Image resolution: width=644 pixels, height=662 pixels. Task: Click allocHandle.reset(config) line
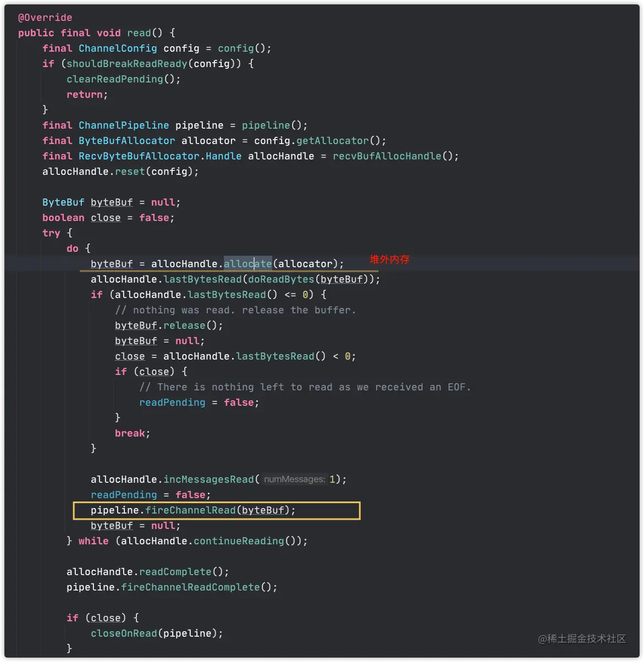(x=121, y=172)
